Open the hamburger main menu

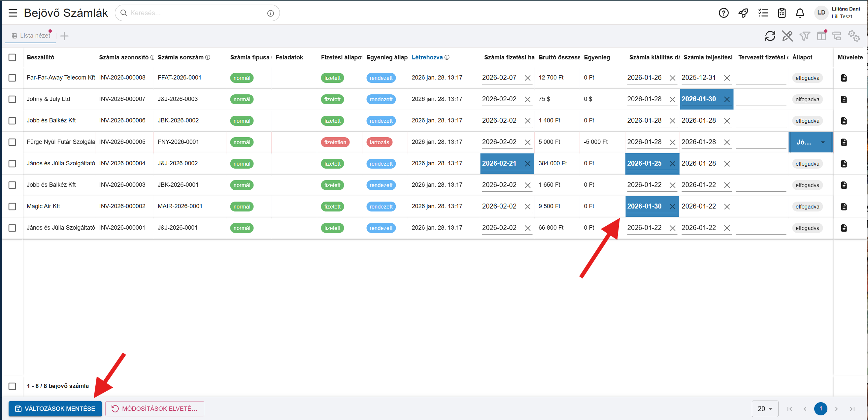(x=13, y=13)
